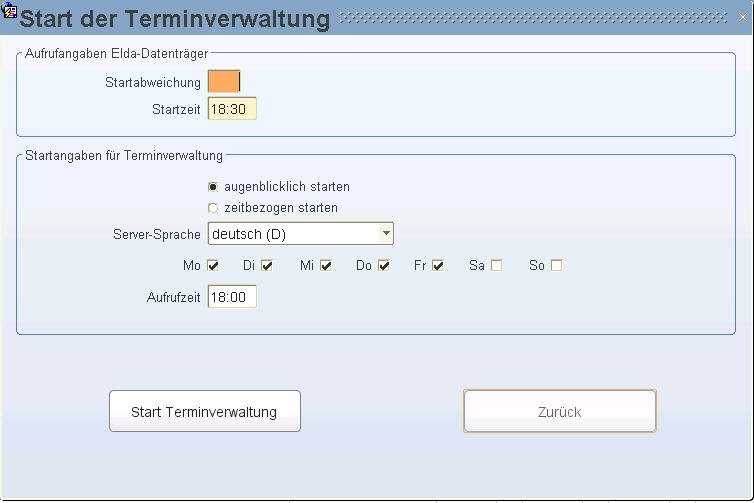Toggle the Do weekday checkbox
The height and width of the screenshot is (503, 754).
pyautogui.click(x=383, y=265)
